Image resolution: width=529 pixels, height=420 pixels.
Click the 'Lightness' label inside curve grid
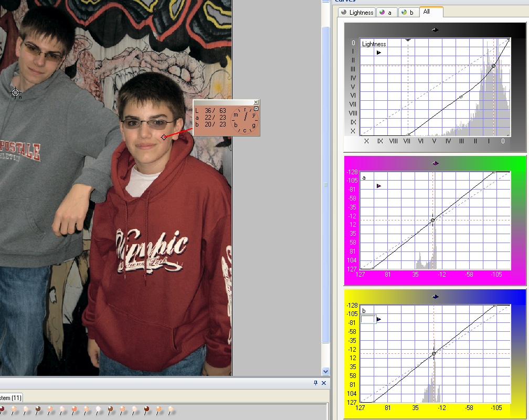click(x=374, y=44)
